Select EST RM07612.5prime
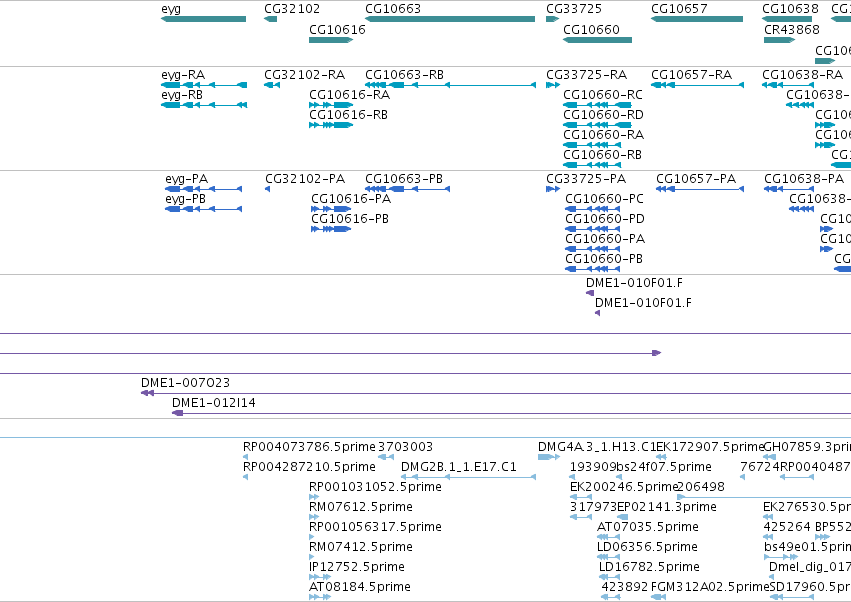Image resolution: width=851 pixels, height=602 pixels. tap(361, 507)
